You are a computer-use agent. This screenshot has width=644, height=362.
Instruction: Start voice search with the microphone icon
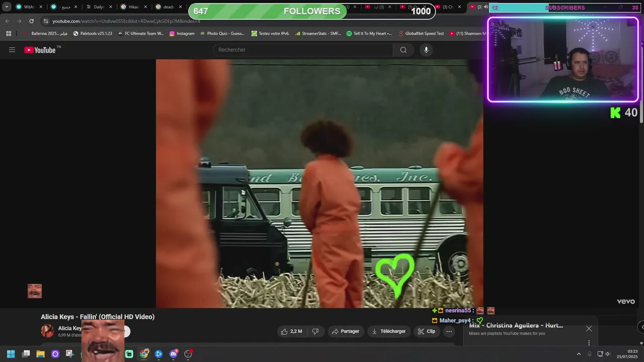pyautogui.click(x=426, y=50)
